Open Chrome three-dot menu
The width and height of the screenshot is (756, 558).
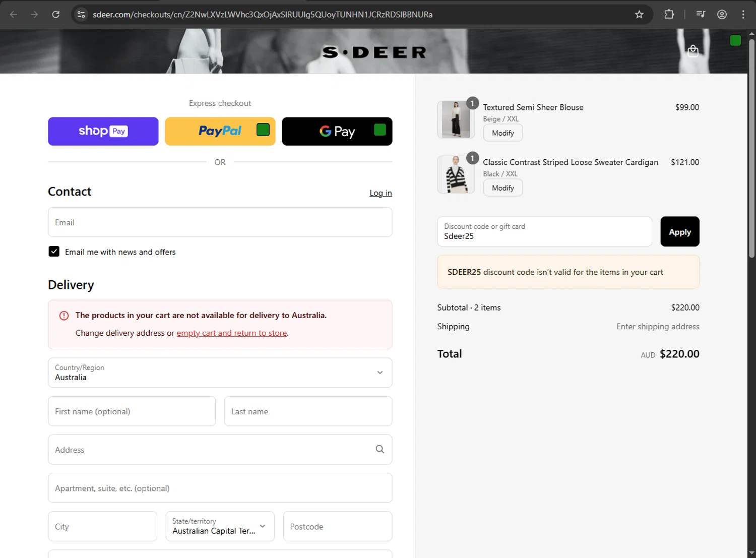click(743, 15)
